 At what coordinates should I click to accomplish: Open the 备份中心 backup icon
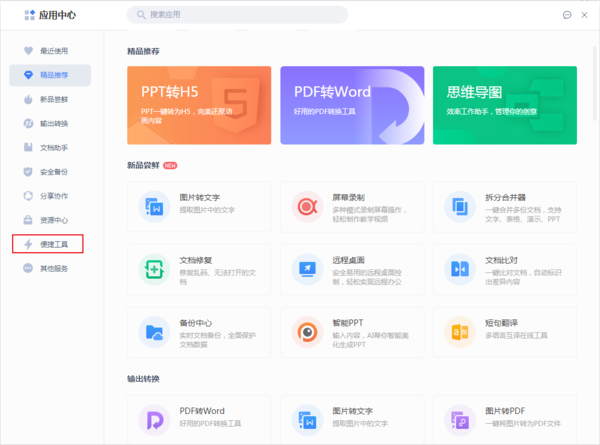tap(155, 331)
